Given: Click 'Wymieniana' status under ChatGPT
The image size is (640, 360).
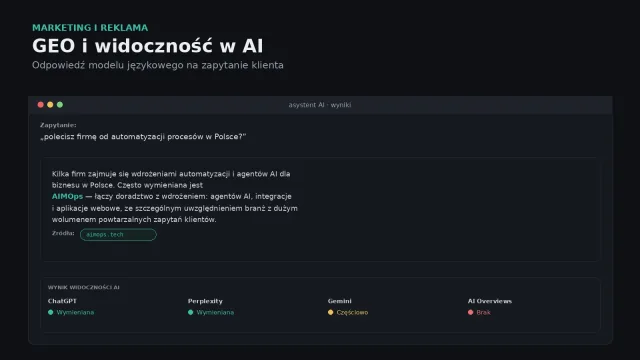Looking at the screenshot, I should [x=75, y=313].
